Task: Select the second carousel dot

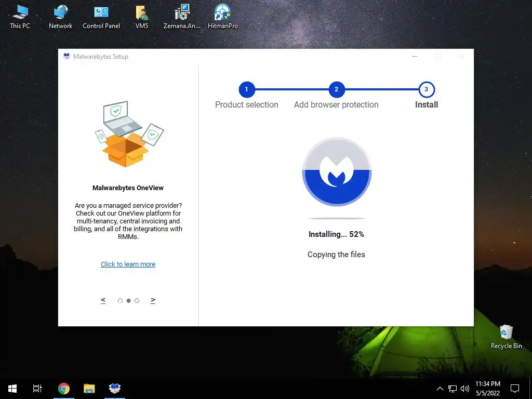Action: 129,301
